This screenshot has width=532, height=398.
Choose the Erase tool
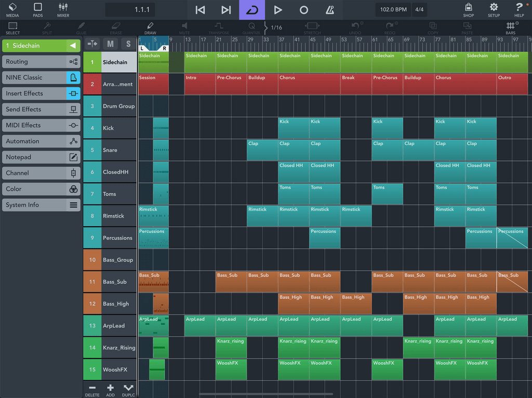click(x=116, y=28)
